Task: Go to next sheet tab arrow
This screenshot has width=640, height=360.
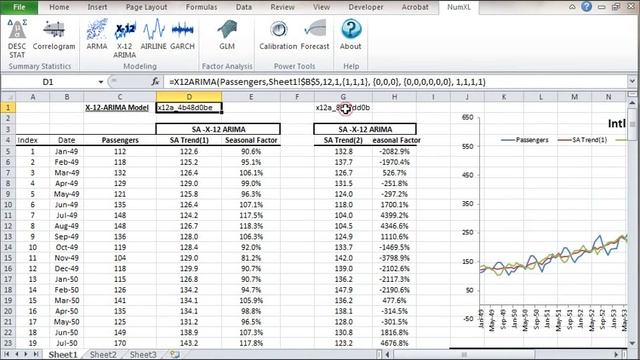Action: click(x=26, y=354)
